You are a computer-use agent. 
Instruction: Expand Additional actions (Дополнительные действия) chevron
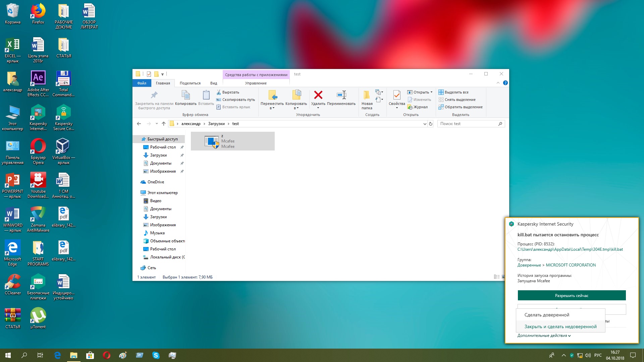coord(569,336)
